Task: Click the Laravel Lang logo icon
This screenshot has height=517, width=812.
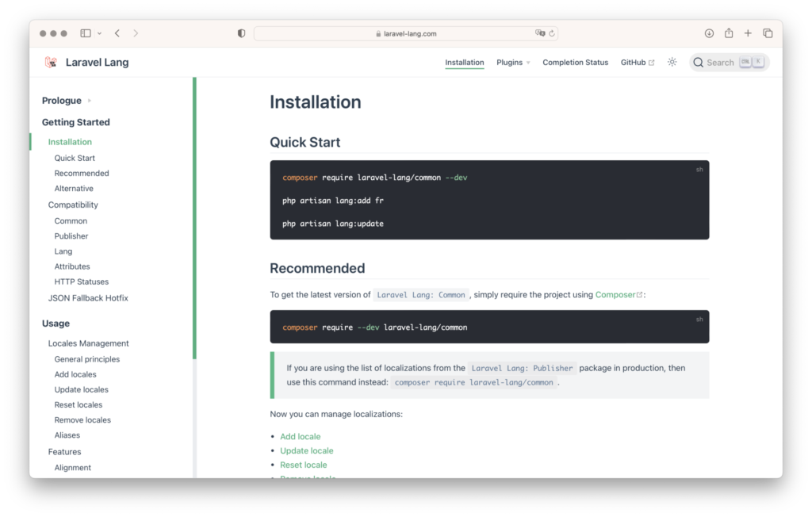Action: coord(51,63)
